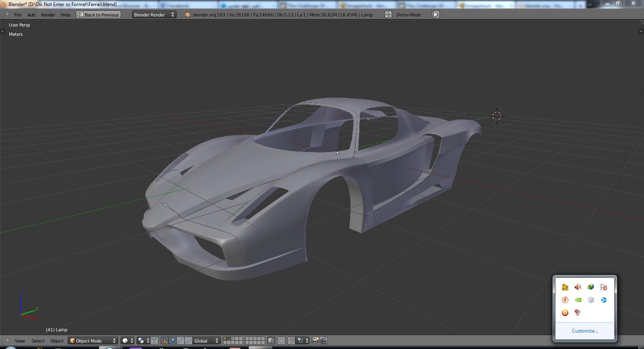Click Customize link in tray popup
This screenshot has height=349, width=644.
point(585,331)
